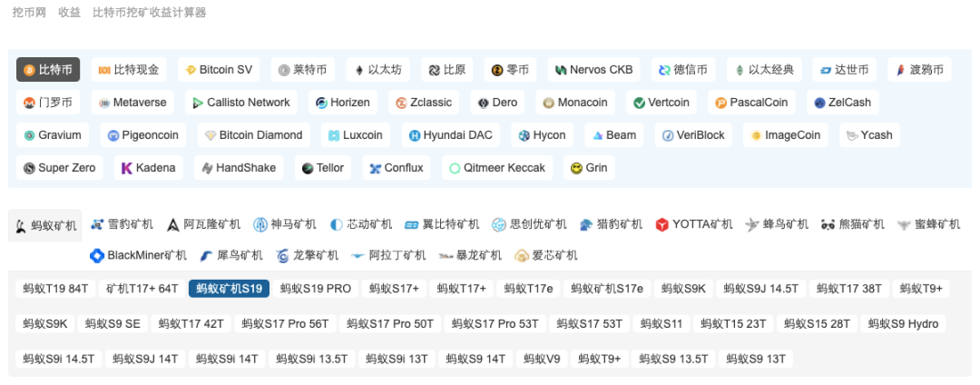Switch to the 翼比特矿机 brand tab
The height and width of the screenshot is (385, 980).
[441, 224]
